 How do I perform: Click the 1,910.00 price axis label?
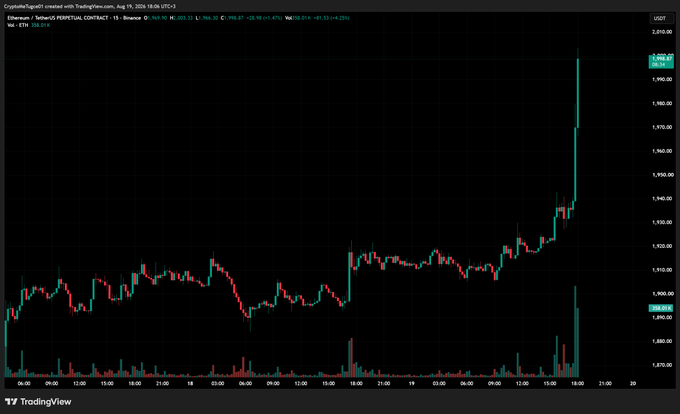(662, 270)
